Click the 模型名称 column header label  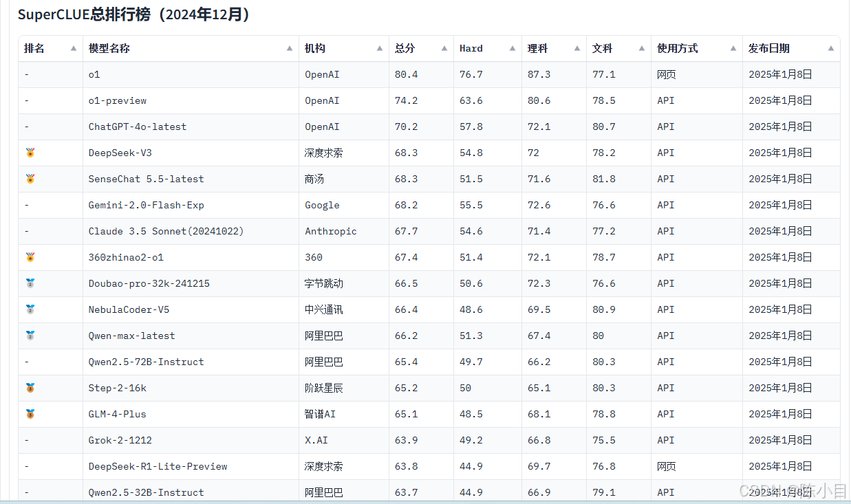point(109,49)
